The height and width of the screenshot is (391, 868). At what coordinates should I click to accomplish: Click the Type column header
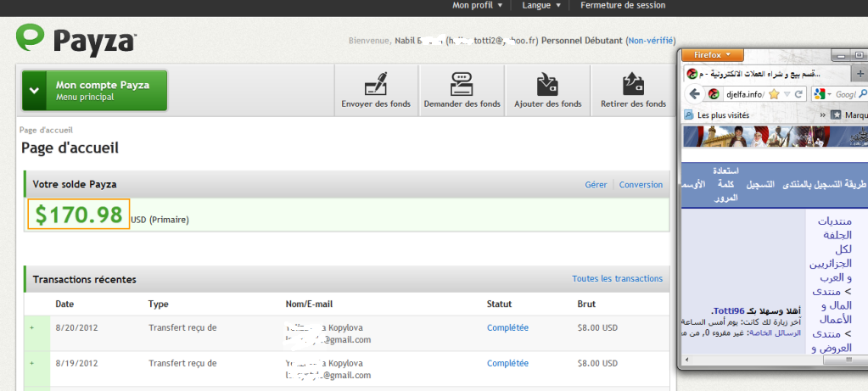(x=159, y=304)
